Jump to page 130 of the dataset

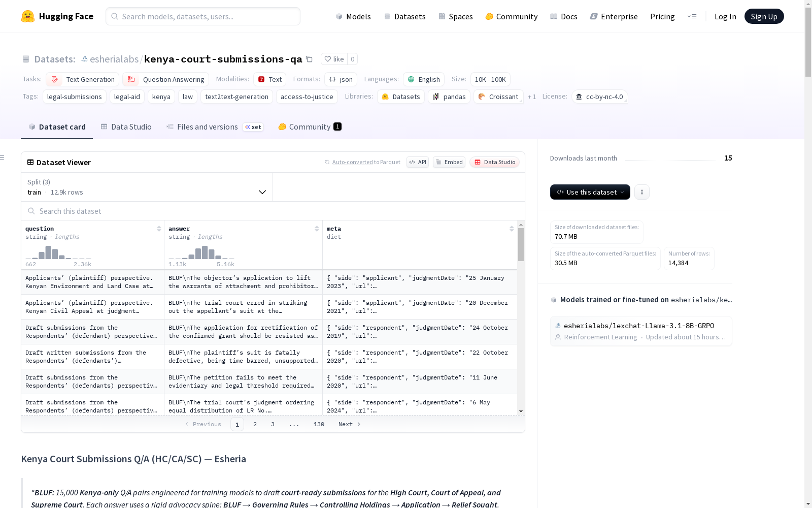point(319,424)
